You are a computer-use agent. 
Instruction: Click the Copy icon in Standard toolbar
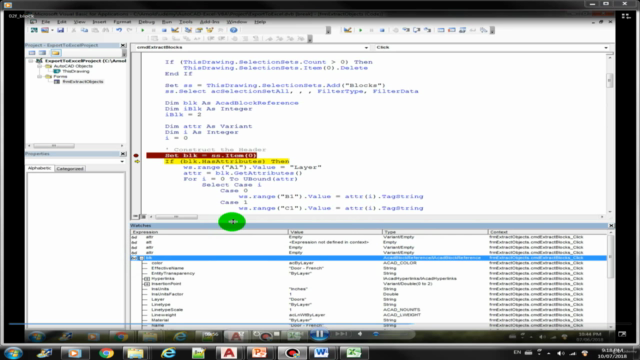84,30
